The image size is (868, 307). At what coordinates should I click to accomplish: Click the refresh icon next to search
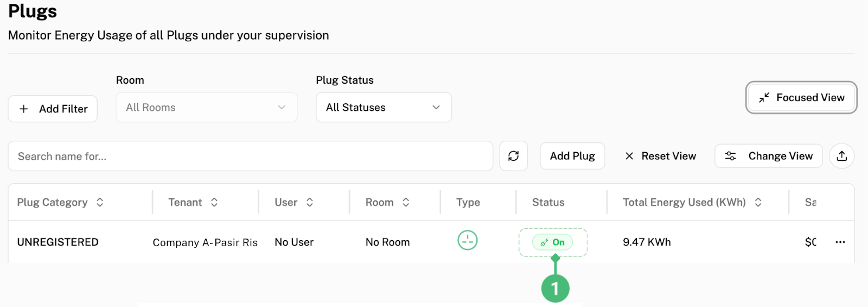[x=513, y=156]
